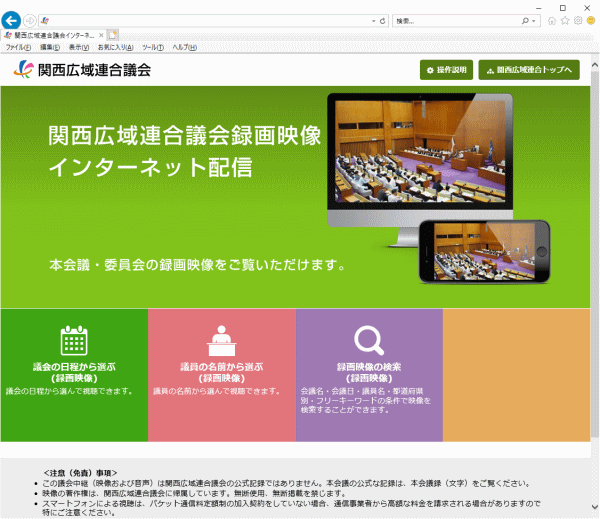This screenshot has height=519, width=600.
Task: Minimize the browser window
Action: pyautogui.click(x=538, y=8)
